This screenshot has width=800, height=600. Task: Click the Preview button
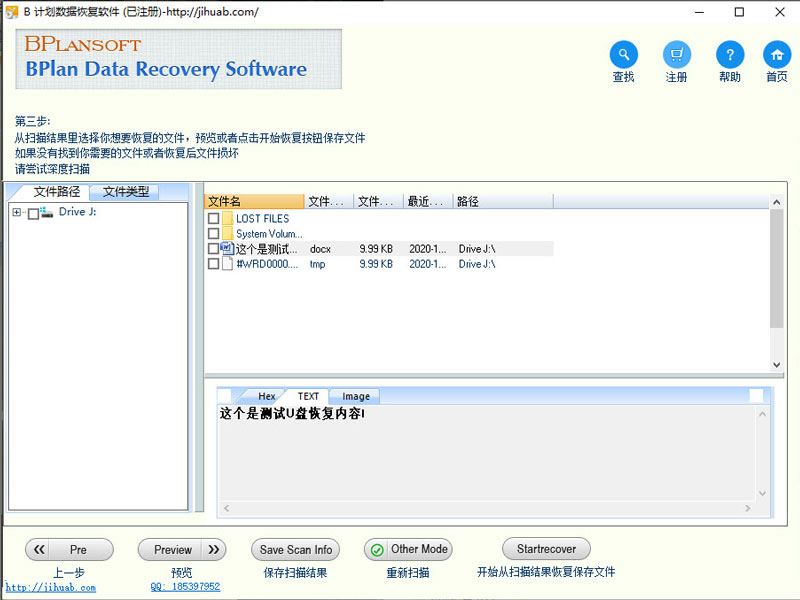182,549
